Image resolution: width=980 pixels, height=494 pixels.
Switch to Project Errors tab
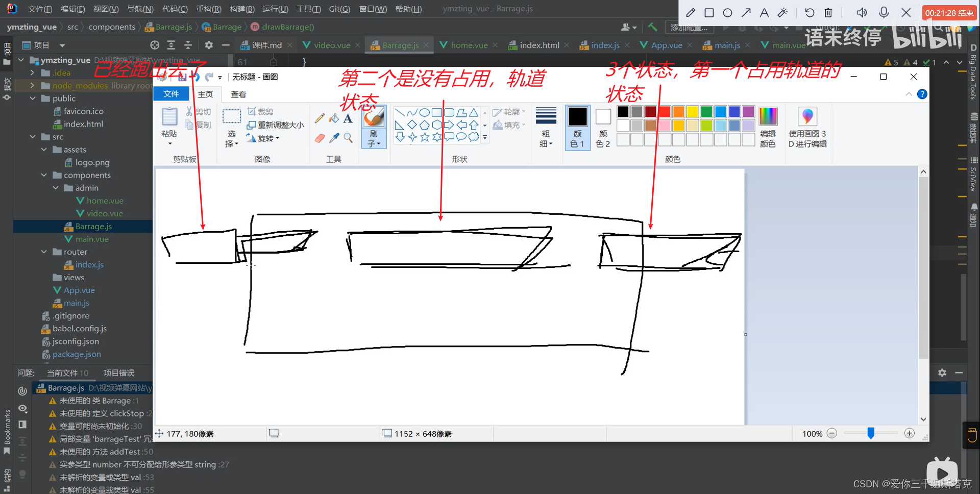pos(119,373)
